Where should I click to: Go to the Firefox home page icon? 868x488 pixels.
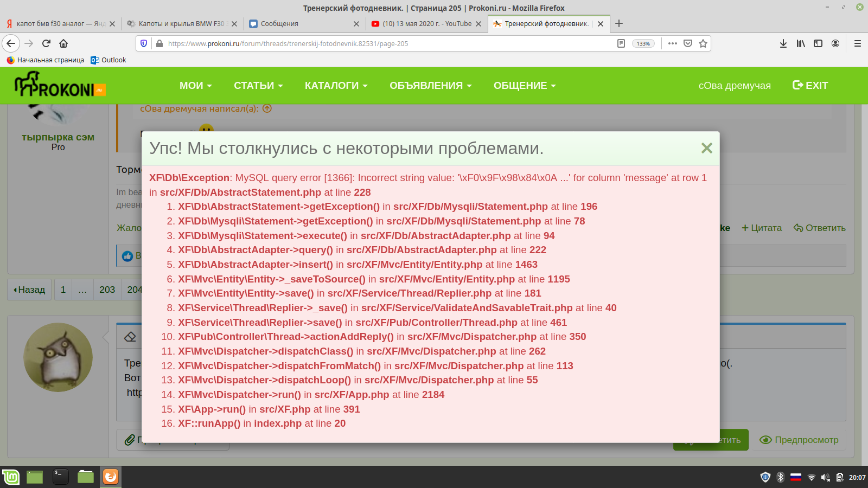63,43
